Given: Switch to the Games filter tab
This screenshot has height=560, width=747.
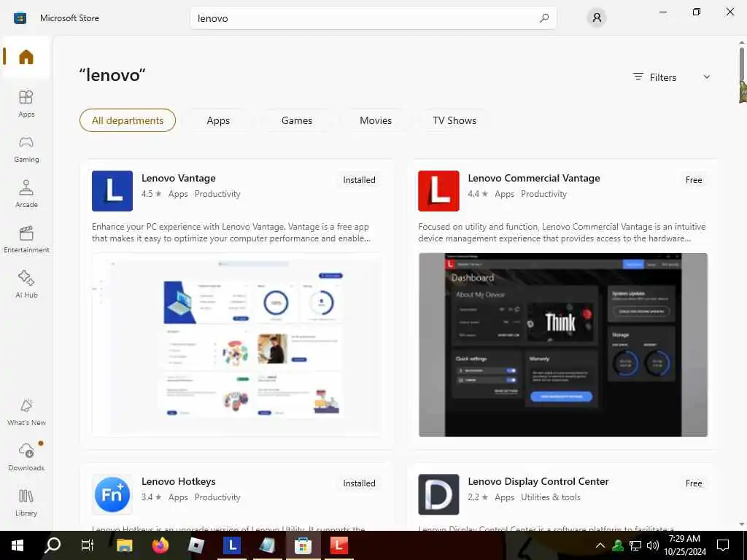Looking at the screenshot, I should [x=297, y=120].
